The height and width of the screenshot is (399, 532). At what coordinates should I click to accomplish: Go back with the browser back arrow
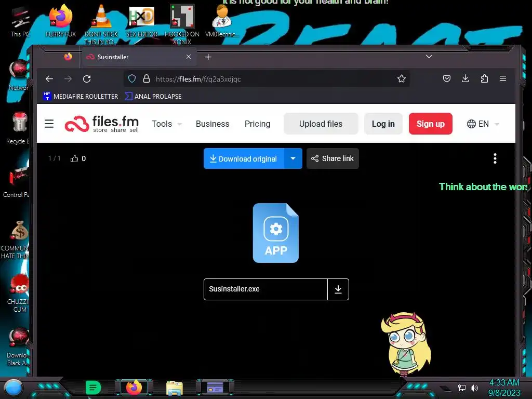[x=49, y=79]
